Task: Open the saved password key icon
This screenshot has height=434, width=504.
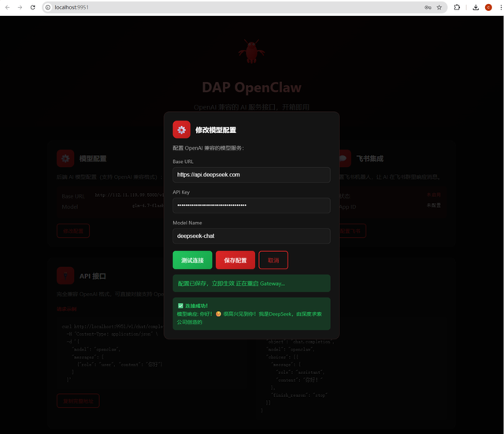Action: coord(428,7)
